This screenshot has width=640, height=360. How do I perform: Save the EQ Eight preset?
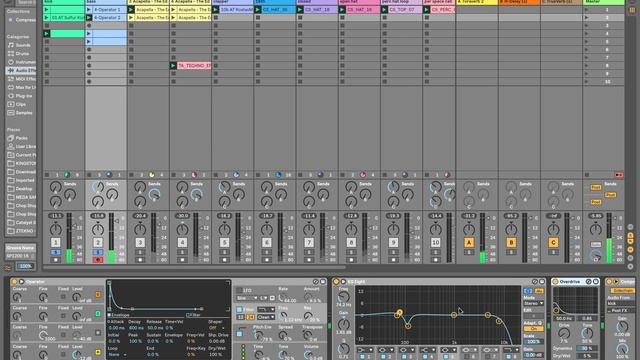tap(542, 282)
